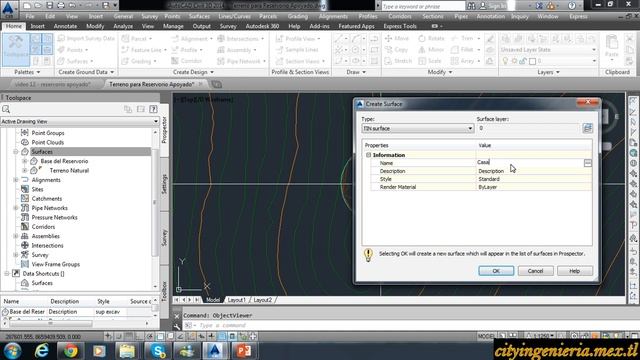Select the Render Material ByLayer value
This screenshot has height=360, width=640.
534,187
